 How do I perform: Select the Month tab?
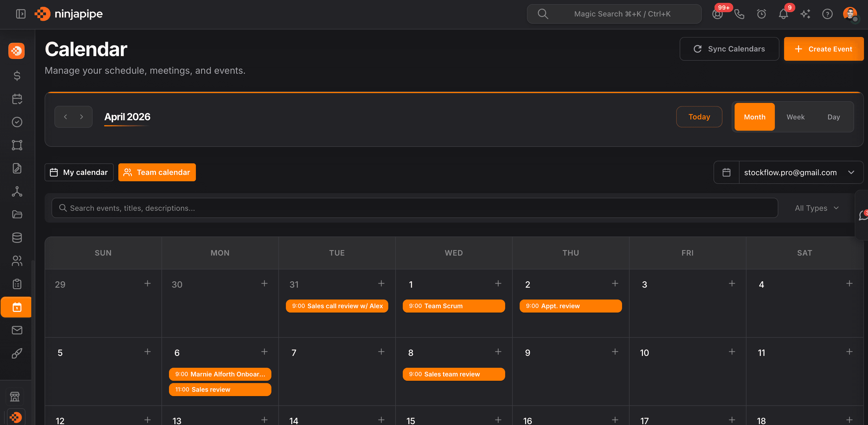point(754,117)
